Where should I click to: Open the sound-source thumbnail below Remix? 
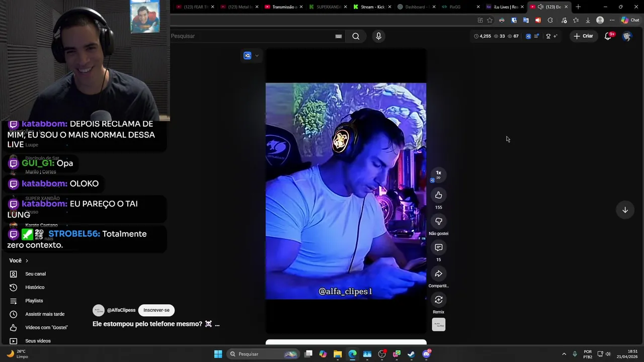point(438,325)
